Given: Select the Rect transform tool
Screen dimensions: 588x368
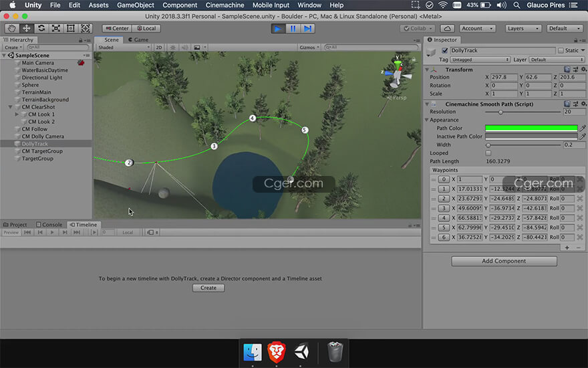Looking at the screenshot, I should (x=71, y=29).
